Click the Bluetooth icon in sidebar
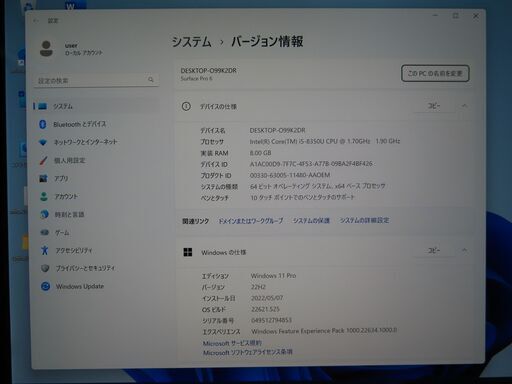This screenshot has width=512, height=384. 42,124
